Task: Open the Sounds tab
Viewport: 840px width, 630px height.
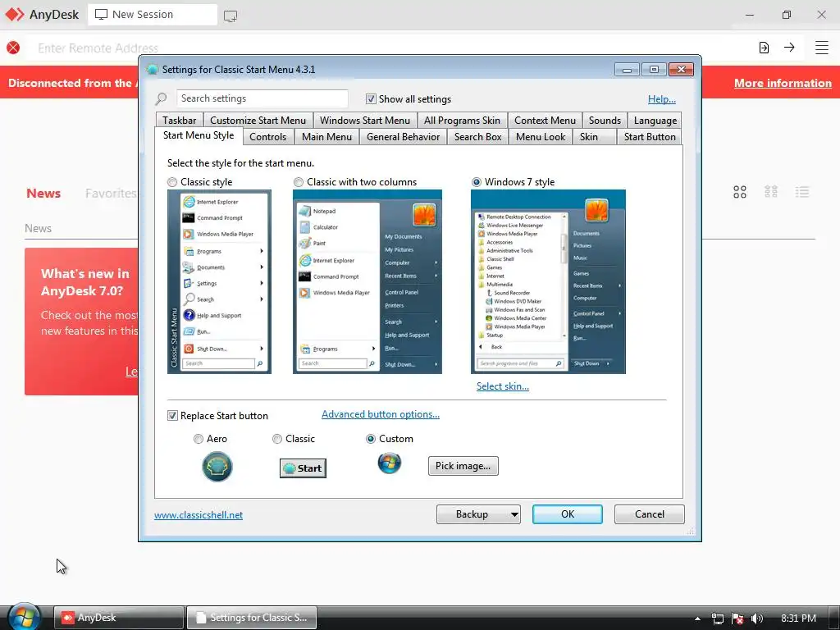Action: (605, 121)
